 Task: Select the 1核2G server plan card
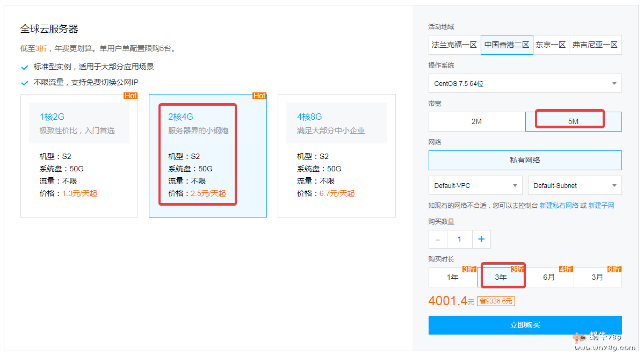(x=79, y=156)
